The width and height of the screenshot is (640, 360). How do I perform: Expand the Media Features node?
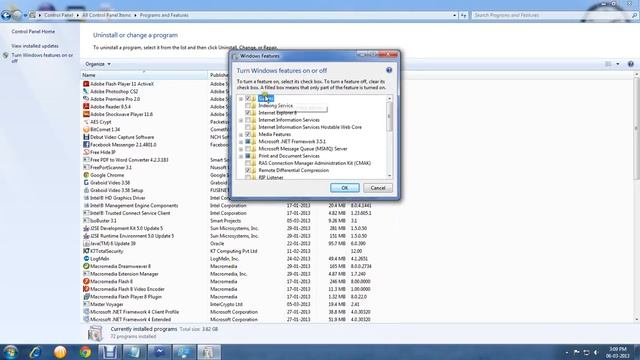241,135
